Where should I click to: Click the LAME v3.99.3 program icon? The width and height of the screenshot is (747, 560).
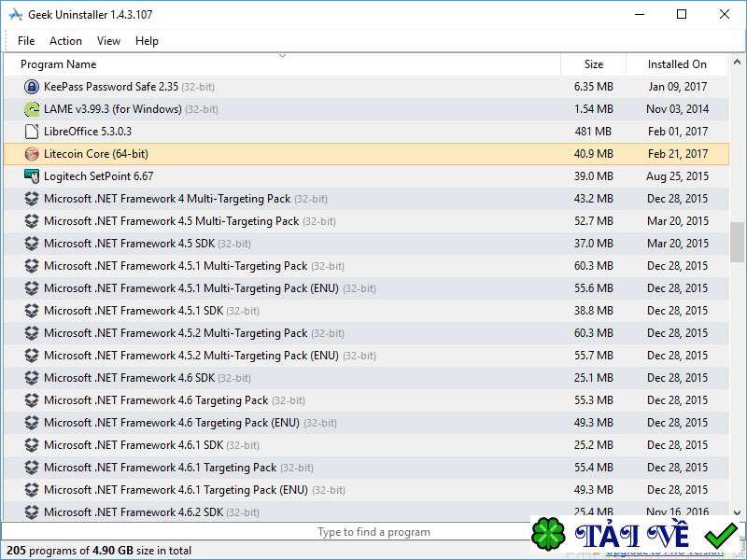point(32,108)
